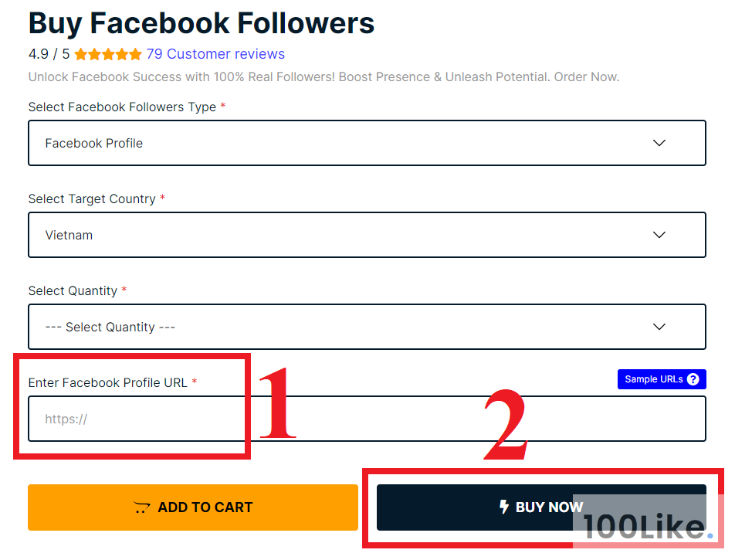
Task: Click the Select Target Country label
Action: pos(92,199)
